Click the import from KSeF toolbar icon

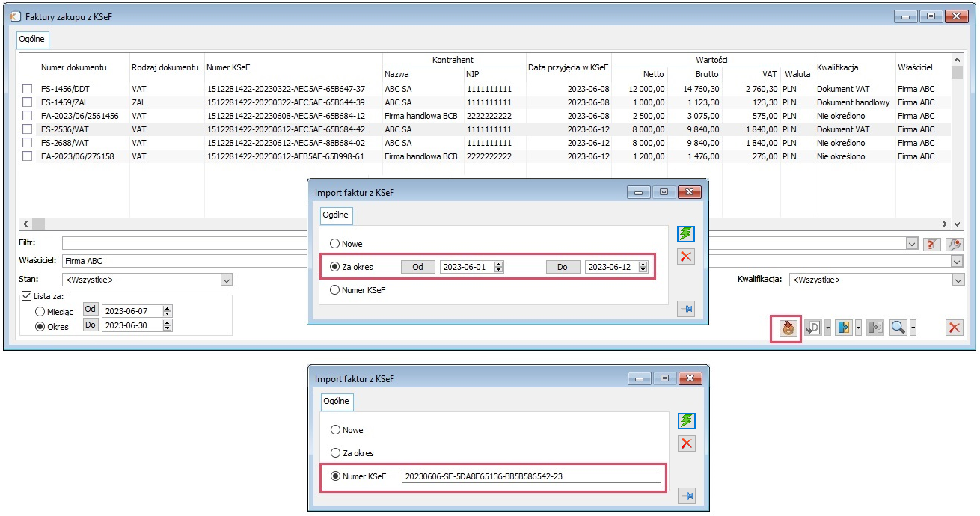787,328
